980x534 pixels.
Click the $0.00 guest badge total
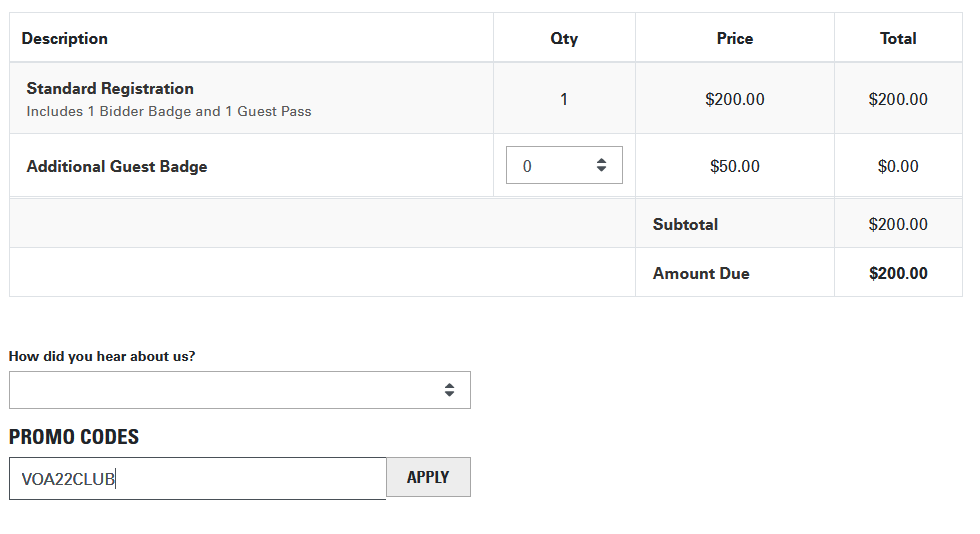(898, 166)
